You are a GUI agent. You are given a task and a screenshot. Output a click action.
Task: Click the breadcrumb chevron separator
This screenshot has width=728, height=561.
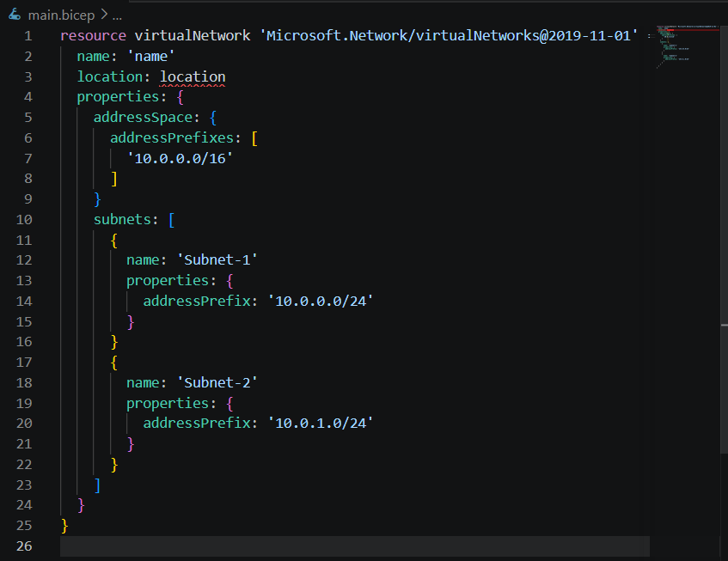click(x=103, y=15)
